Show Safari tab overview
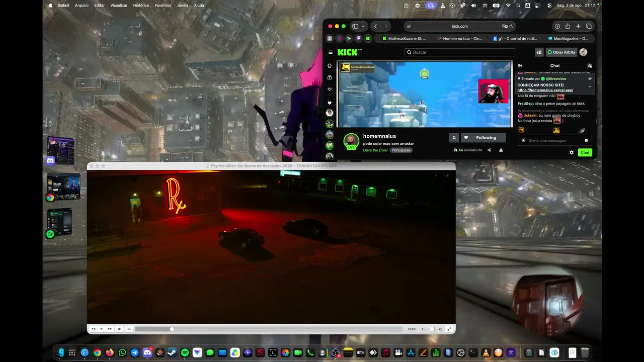Viewport: 644px width, 362px height. (589, 26)
